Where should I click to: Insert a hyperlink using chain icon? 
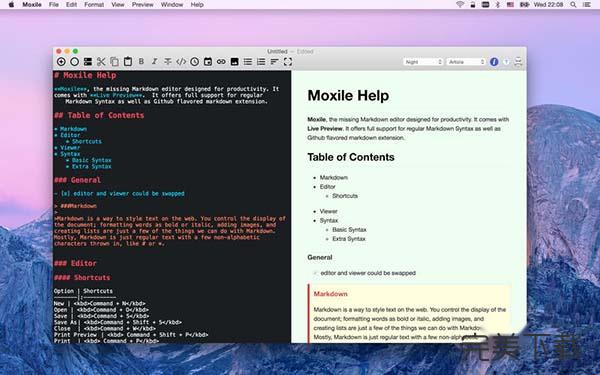tap(221, 62)
